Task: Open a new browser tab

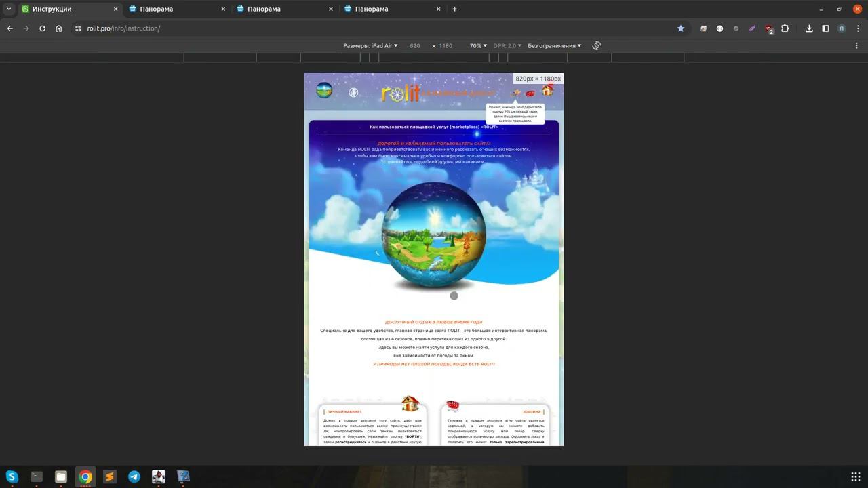Action: coord(454,9)
